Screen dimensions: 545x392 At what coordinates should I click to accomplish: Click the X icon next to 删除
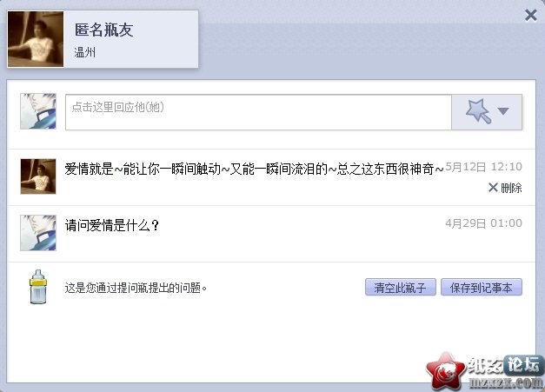(x=493, y=188)
